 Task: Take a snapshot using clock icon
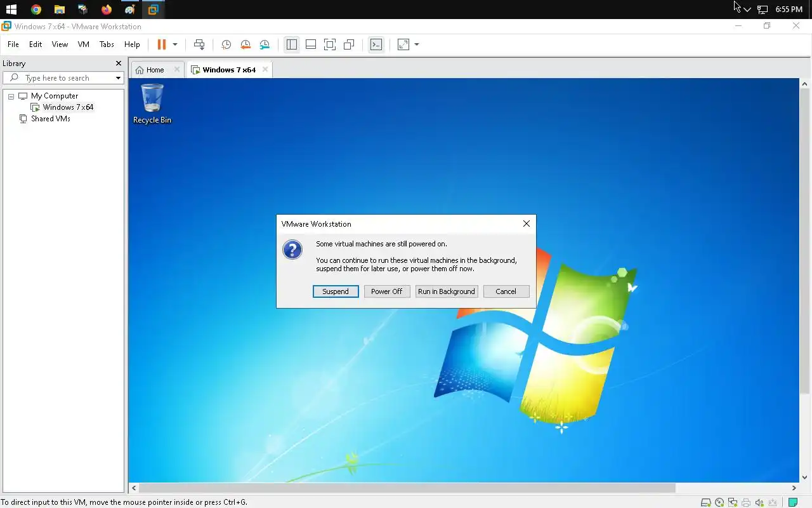[226, 44]
